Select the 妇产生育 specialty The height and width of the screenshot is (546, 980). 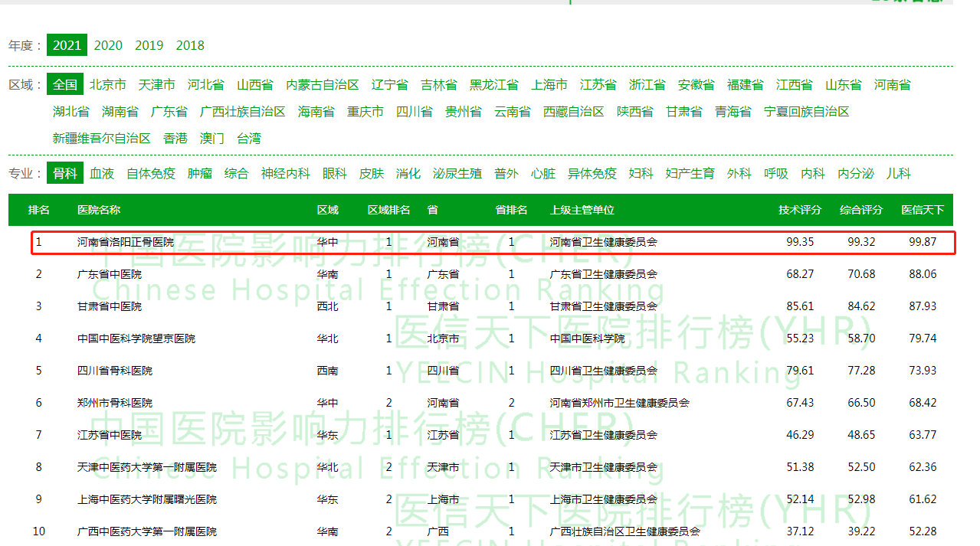click(690, 174)
